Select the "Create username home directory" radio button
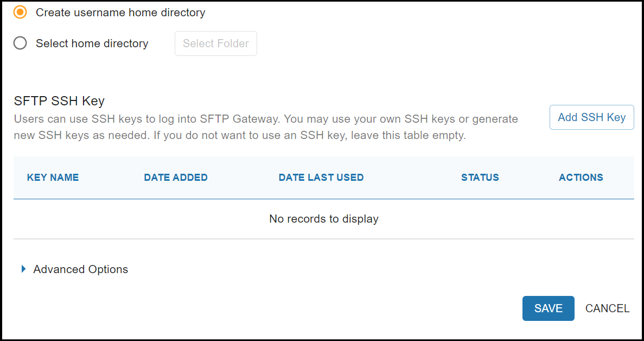The height and width of the screenshot is (341, 644). coord(20,12)
